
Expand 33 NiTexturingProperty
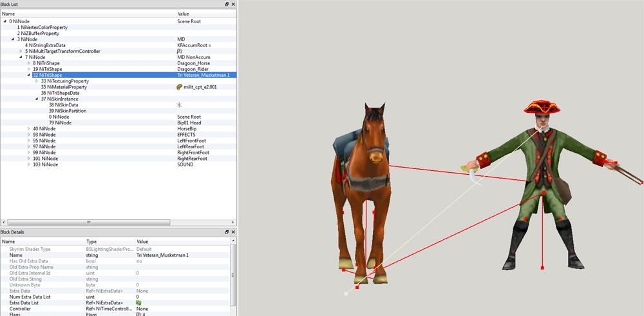tap(37, 81)
